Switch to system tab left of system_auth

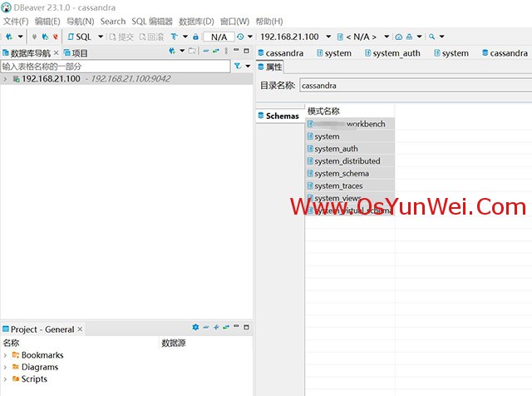click(x=334, y=53)
